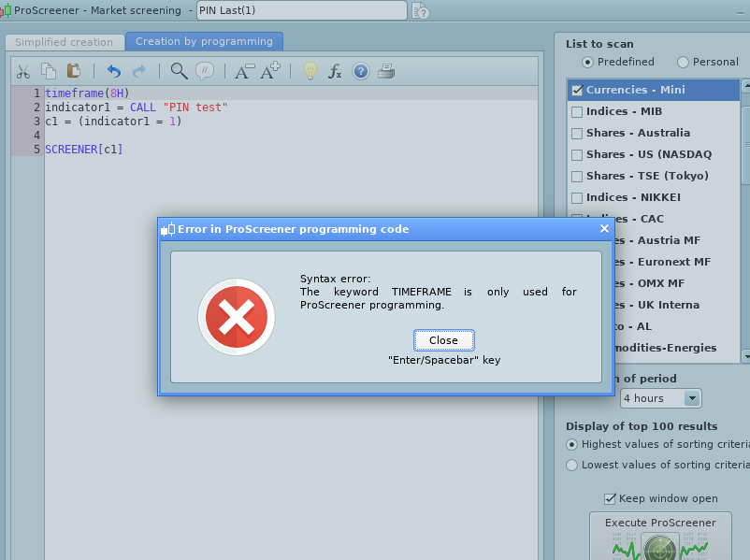Select Creation by programming tab
750x560 pixels.
coord(204,42)
